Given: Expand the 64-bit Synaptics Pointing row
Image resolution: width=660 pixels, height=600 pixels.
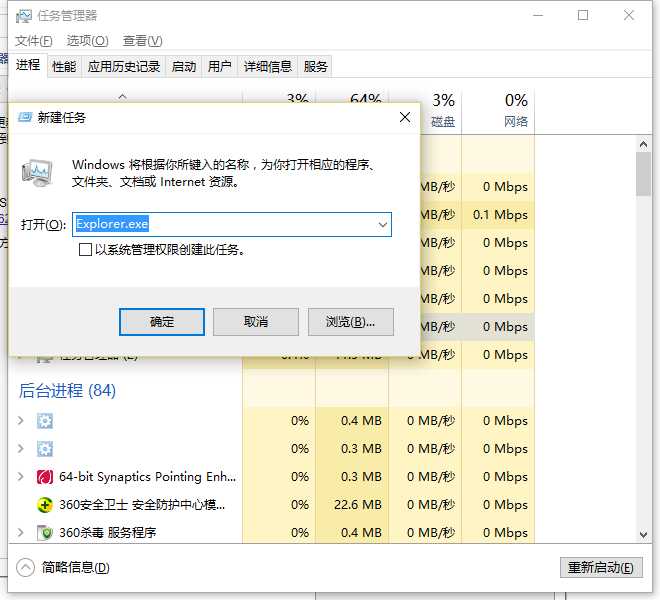Looking at the screenshot, I should [x=21, y=477].
